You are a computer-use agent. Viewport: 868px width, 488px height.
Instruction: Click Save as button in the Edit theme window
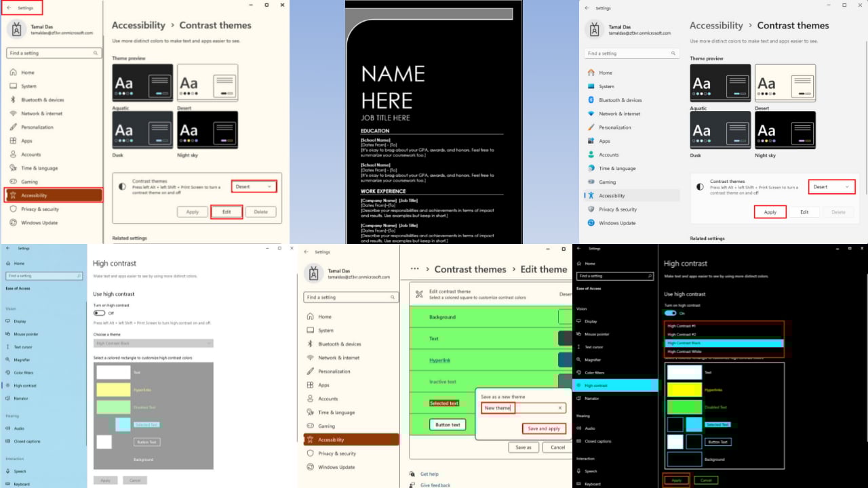pos(524,447)
